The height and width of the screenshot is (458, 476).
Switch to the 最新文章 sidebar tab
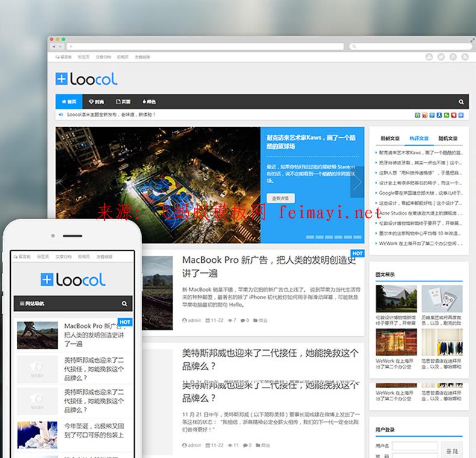click(x=390, y=138)
